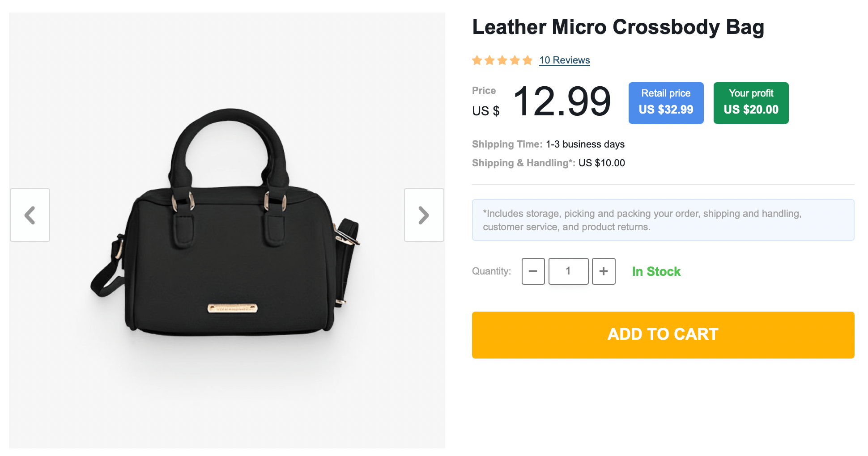Click the green Your profit badge

(x=751, y=103)
